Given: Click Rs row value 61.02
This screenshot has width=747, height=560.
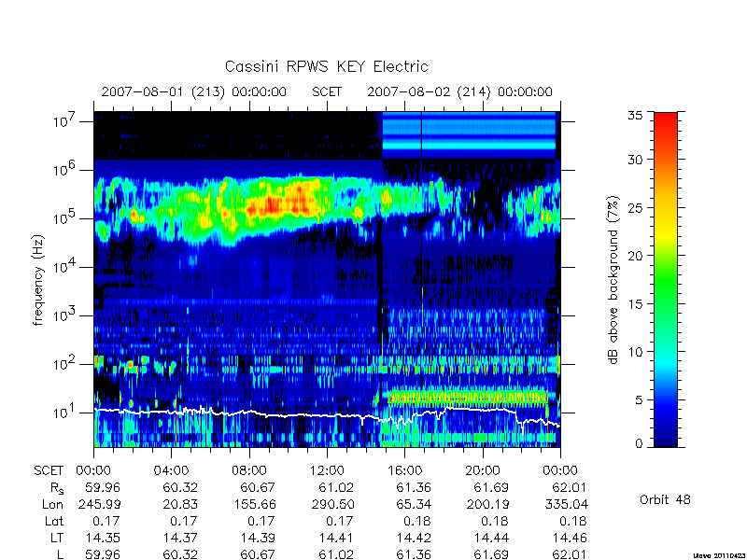Looking at the screenshot, I should 336,487.
